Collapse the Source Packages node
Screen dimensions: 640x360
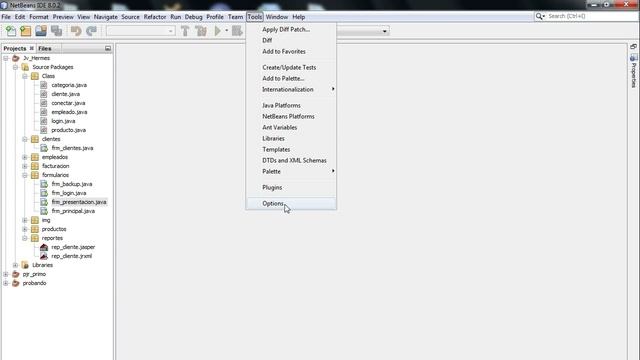click(x=15, y=67)
